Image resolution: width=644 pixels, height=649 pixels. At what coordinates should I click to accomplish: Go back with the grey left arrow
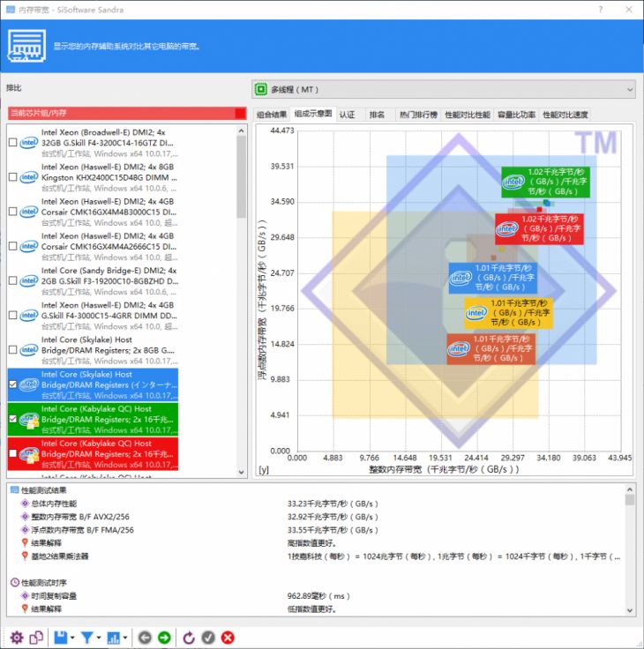145,638
